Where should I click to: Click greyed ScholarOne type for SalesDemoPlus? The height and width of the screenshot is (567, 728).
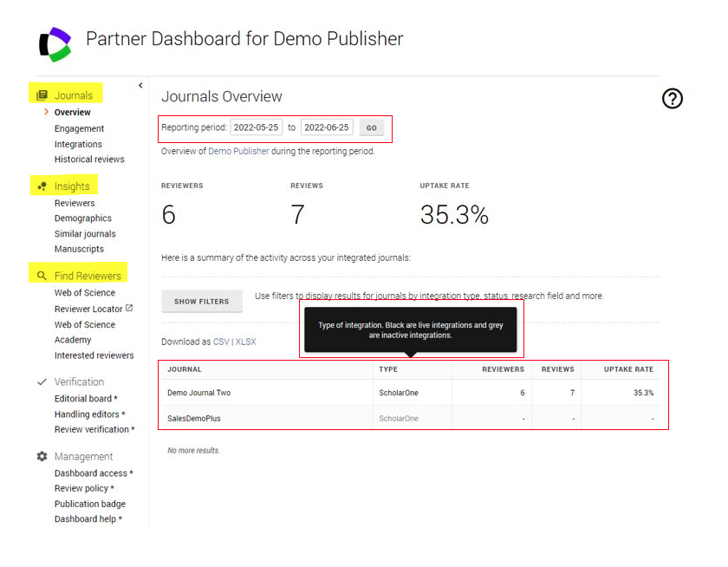coord(399,419)
